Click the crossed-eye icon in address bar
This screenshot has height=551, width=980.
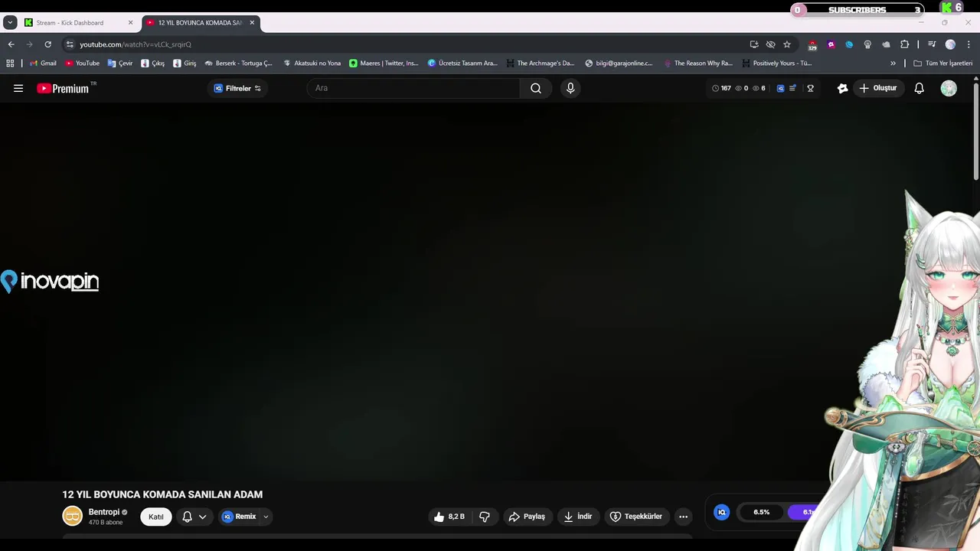click(770, 44)
